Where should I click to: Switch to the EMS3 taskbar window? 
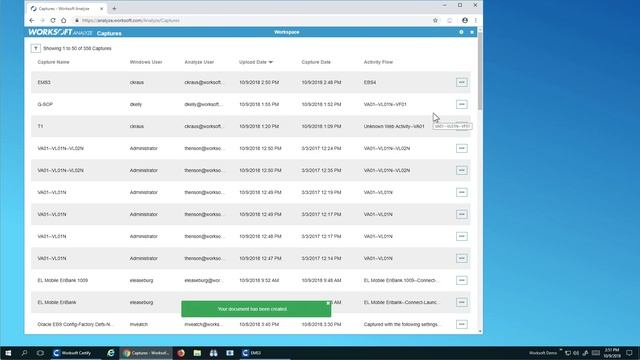[x=251, y=353]
